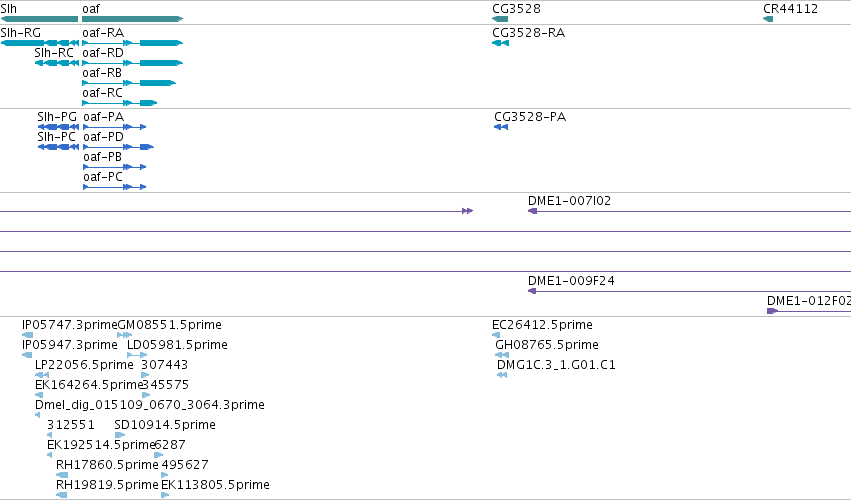Click the oaf gene span bar

(132, 19)
